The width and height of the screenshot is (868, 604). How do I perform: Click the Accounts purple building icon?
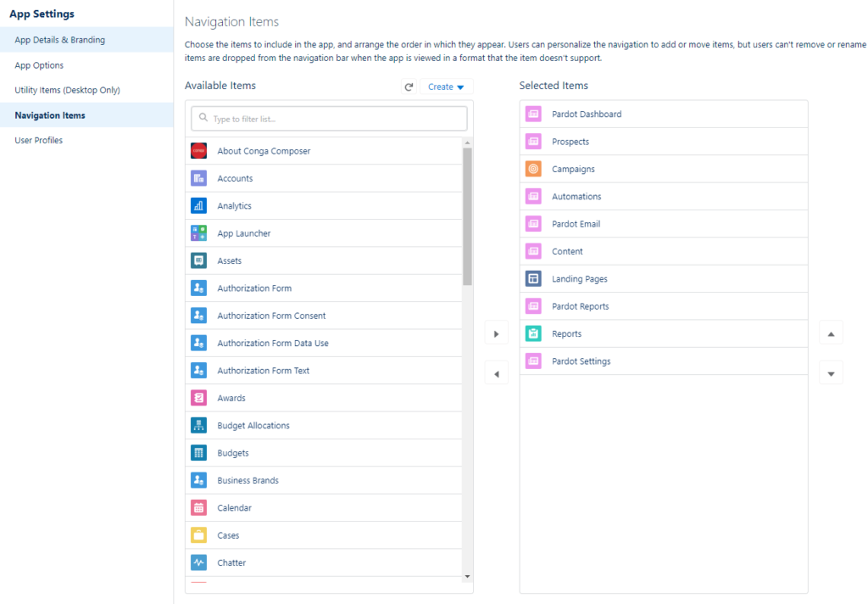point(198,178)
